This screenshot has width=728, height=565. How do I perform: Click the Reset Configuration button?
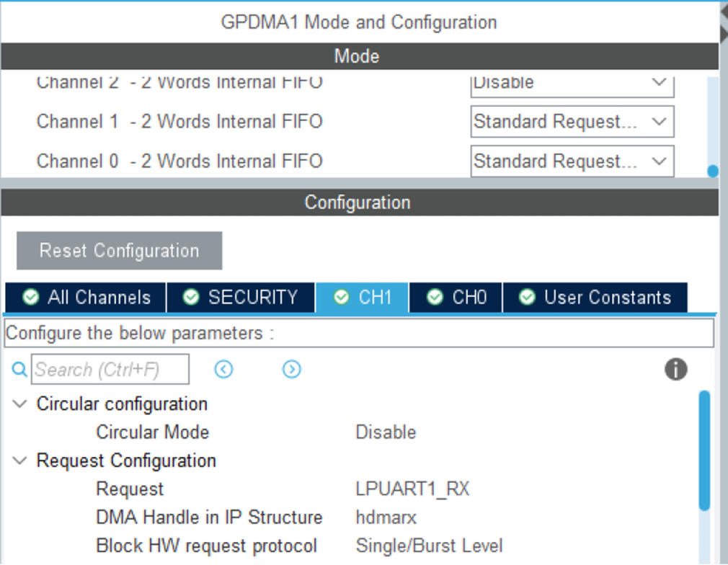(x=120, y=251)
